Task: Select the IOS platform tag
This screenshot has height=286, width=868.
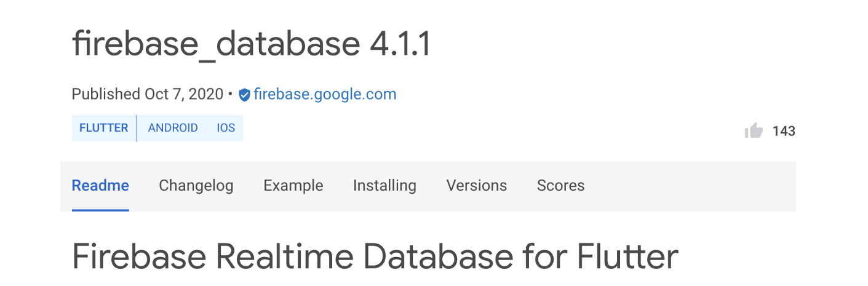Action: click(x=226, y=128)
